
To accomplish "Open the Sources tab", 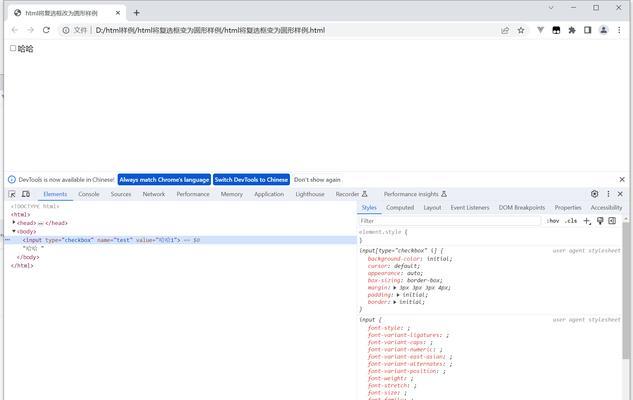I will pyautogui.click(x=121, y=194).
